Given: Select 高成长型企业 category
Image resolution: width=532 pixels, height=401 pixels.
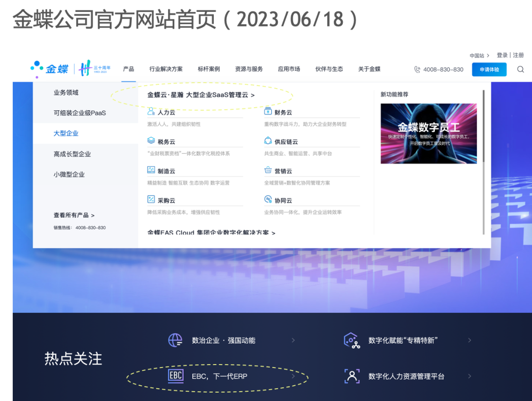Looking at the screenshot, I should 72,154.
